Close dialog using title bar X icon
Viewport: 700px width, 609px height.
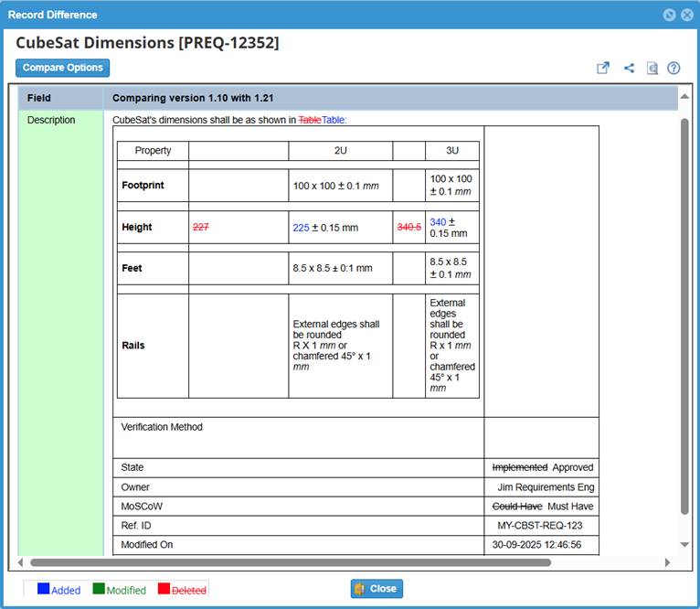pos(686,15)
